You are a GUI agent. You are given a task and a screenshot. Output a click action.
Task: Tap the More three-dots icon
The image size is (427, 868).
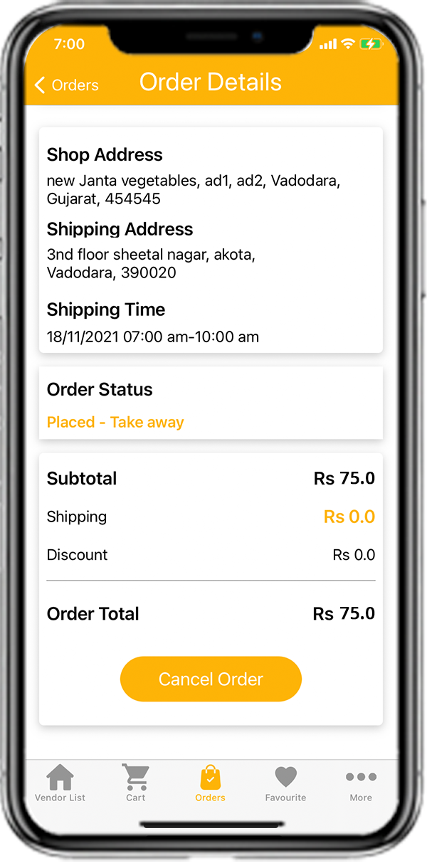[x=361, y=777]
